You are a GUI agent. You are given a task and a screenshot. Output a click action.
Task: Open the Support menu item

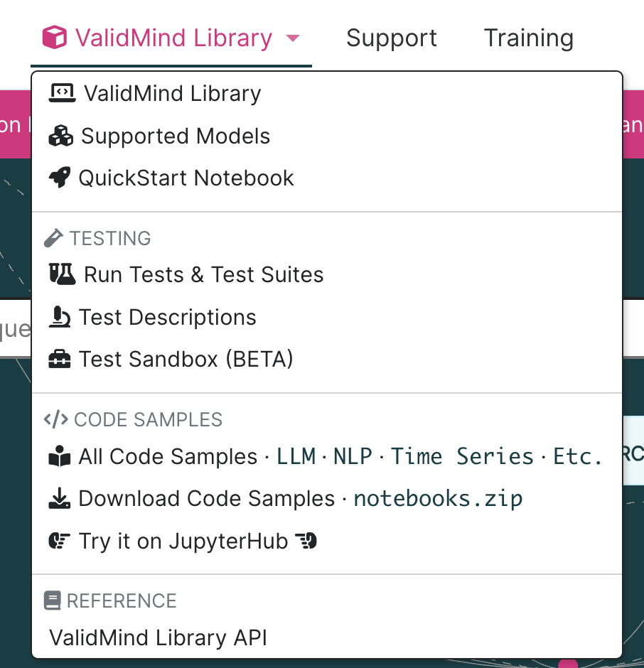(x=392, y=37)
